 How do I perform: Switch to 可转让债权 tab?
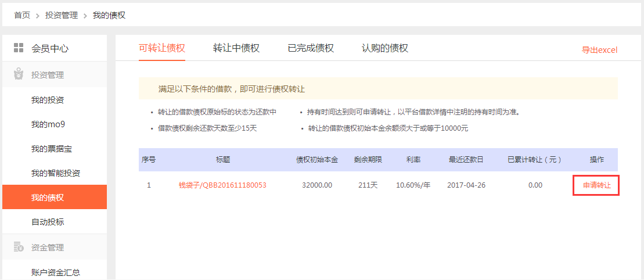point(162,48)
